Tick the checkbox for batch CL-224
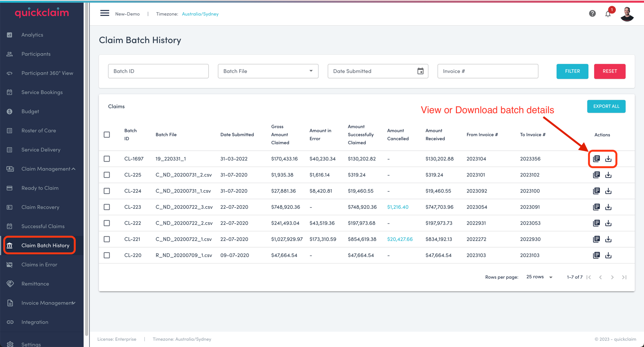 click(x=107, y=191)
